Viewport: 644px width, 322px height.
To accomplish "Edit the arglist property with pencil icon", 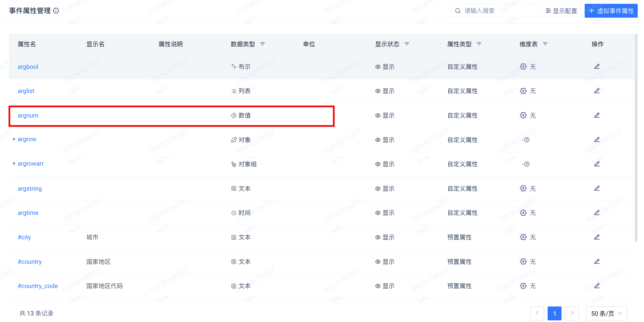I will tap(597, 91).
